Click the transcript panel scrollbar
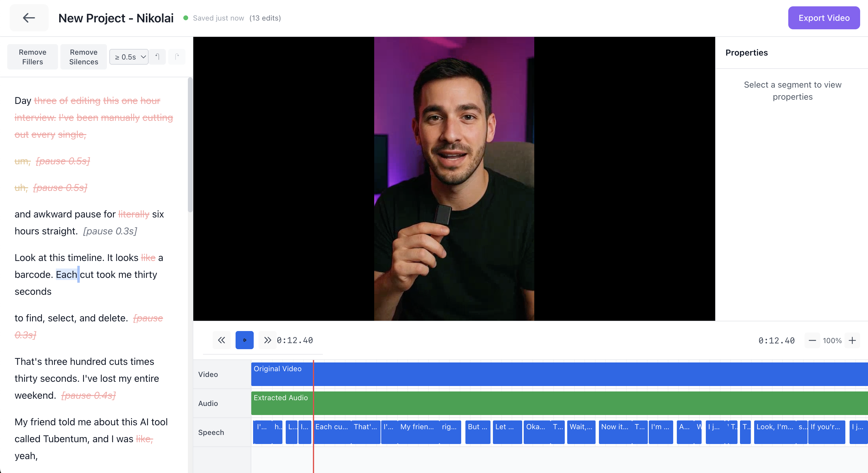Screen dimensions: 868x473 click(x=190, y=145)
